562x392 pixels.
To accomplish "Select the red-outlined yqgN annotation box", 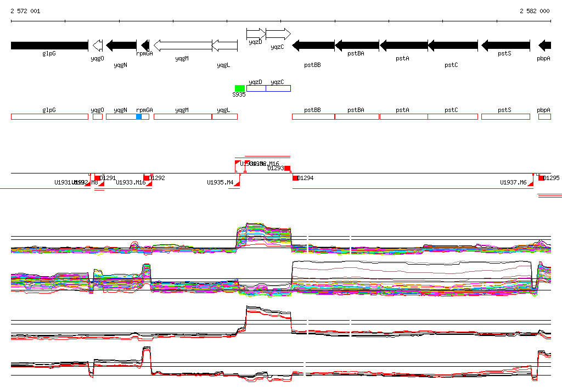I will (x=121, y=116).
